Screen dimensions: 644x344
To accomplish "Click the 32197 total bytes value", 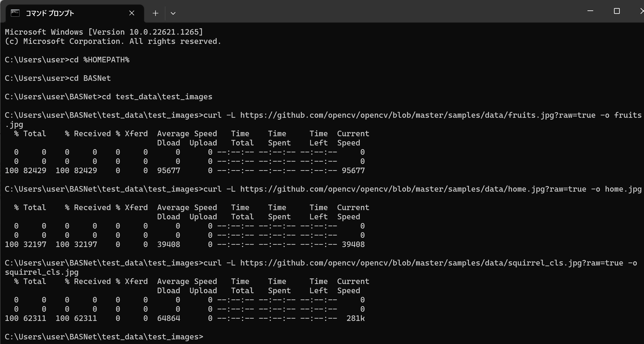I will pyautogui.click(x=35, y=244).
